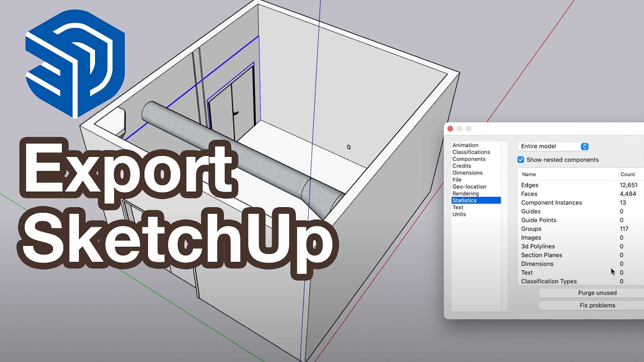The image size is (644, 362).
Task: Open the Dimensions settings category
Action: pyautogui.click(x=467, y=173)
